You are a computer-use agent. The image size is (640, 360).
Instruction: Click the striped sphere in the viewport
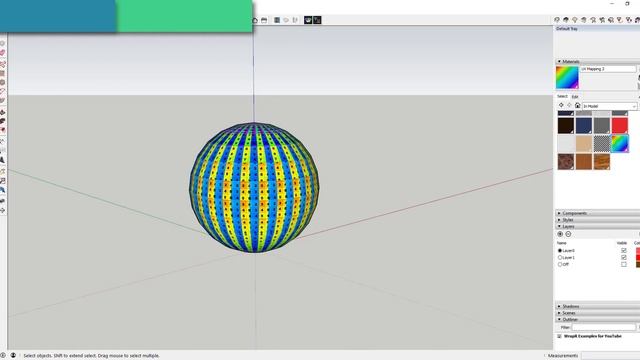[254, 187]
